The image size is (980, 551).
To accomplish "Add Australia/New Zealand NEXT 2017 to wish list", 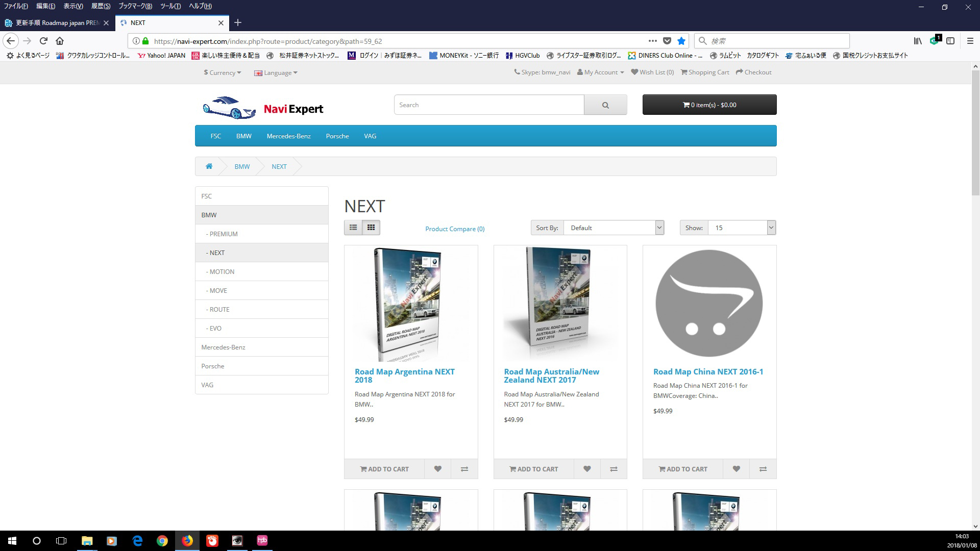I will (x=587, y=469).
